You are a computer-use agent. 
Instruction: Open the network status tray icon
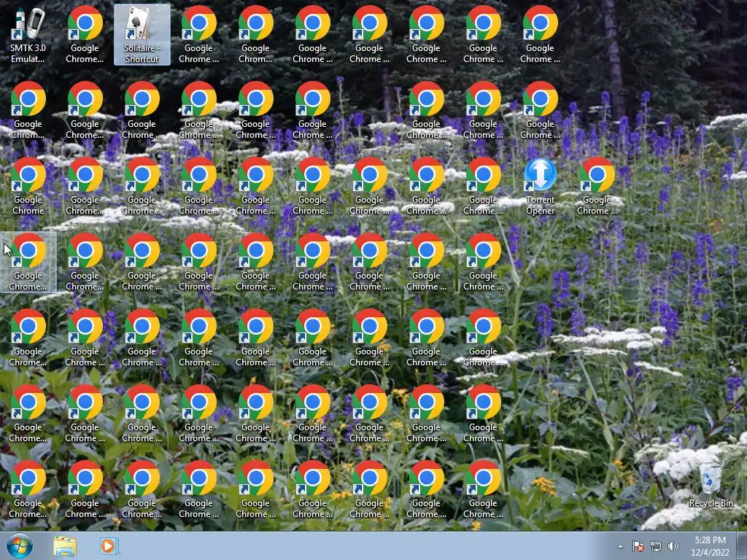click(x=656, y=546)
